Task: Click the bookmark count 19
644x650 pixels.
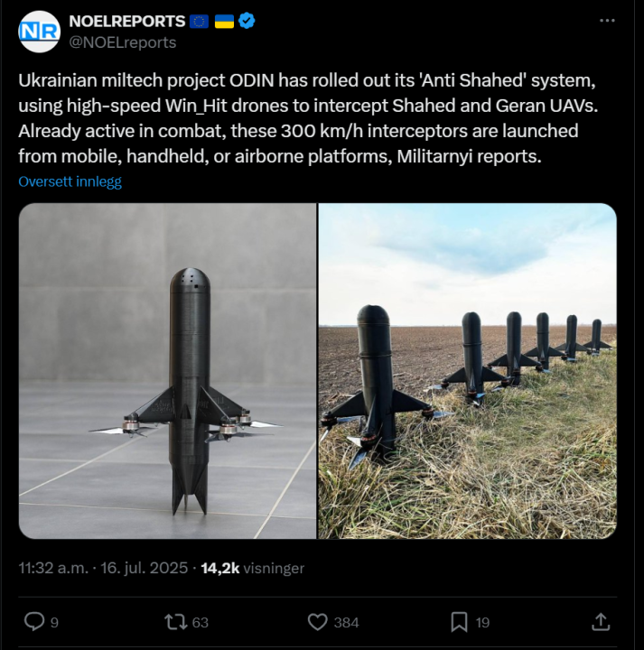Action: click(482, 622)
